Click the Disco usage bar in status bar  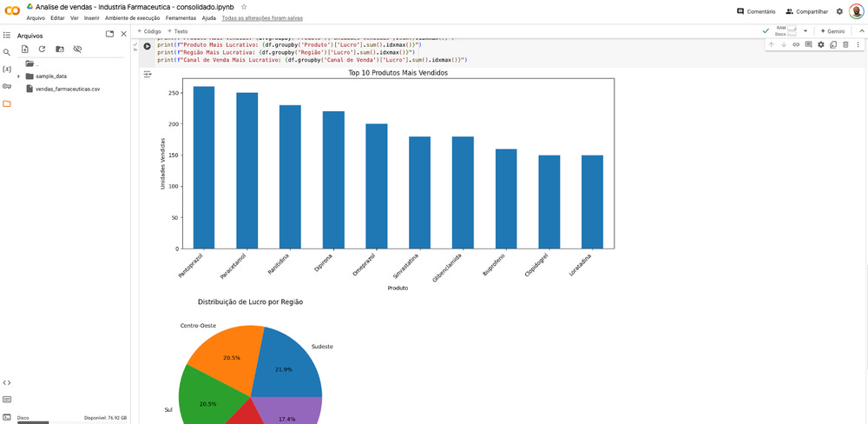tap(33, 422)
